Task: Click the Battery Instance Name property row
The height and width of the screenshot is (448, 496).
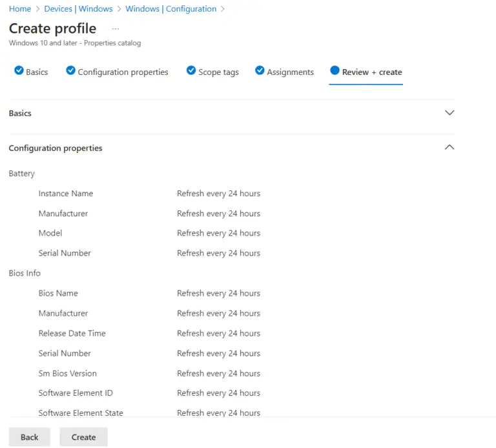Action: (x=65, y=194)
